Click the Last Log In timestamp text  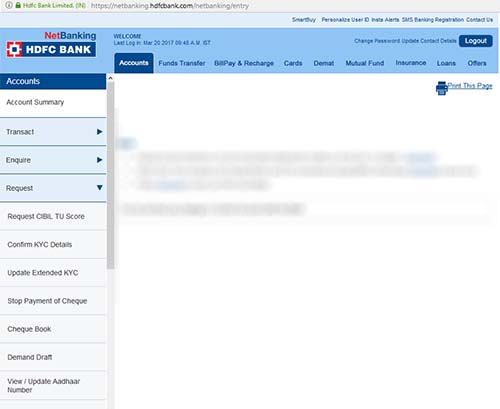(x=162, y=43)
